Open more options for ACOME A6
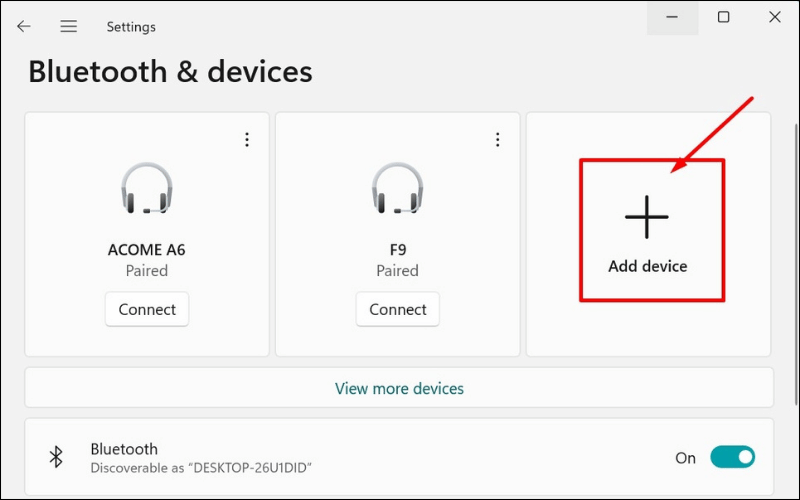Screen dimensions: 800x500 (x=247, y=140)
